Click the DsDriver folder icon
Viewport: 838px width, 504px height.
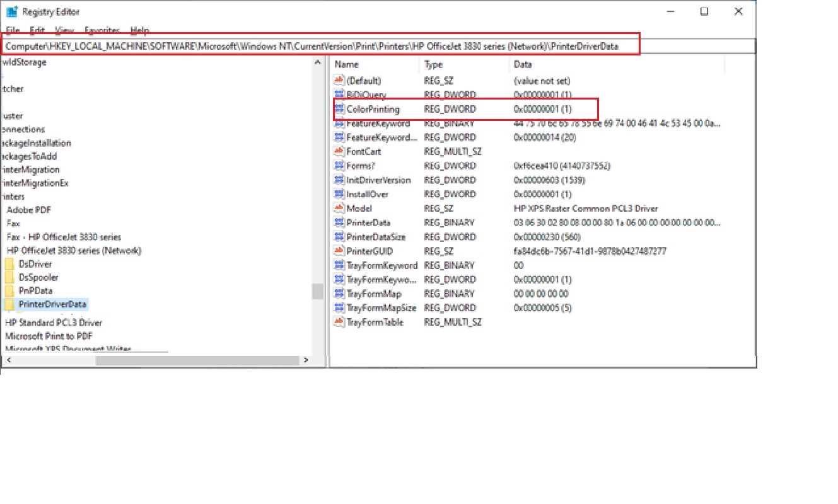9,264
